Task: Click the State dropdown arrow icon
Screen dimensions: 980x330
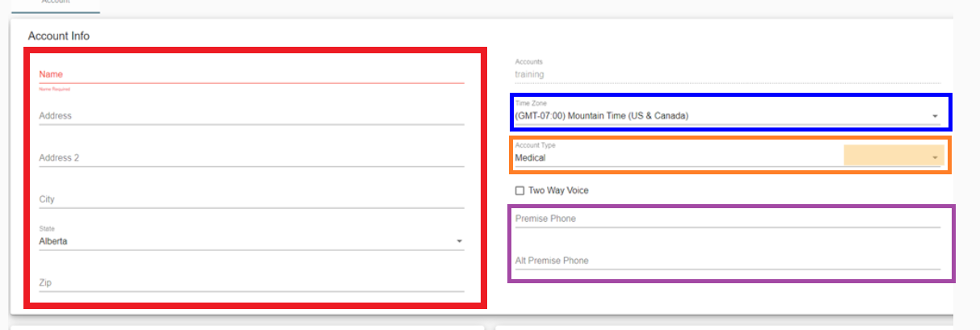Action: [x=459, y=241]
